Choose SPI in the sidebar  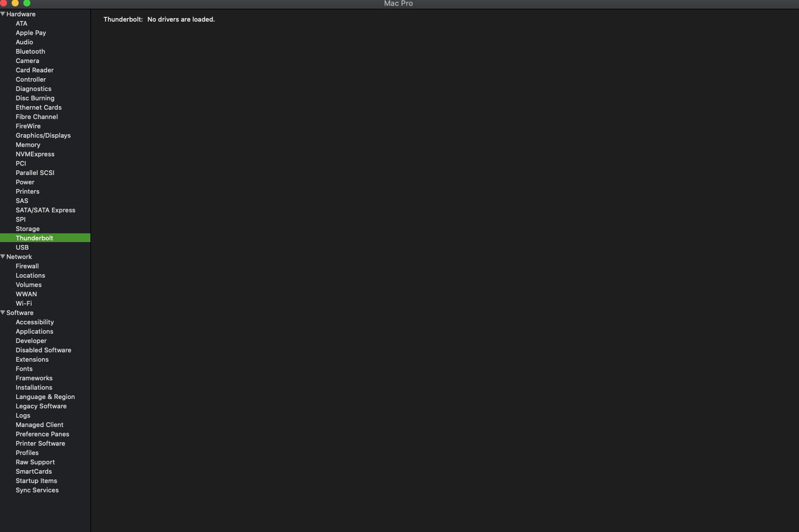[20, 219]
